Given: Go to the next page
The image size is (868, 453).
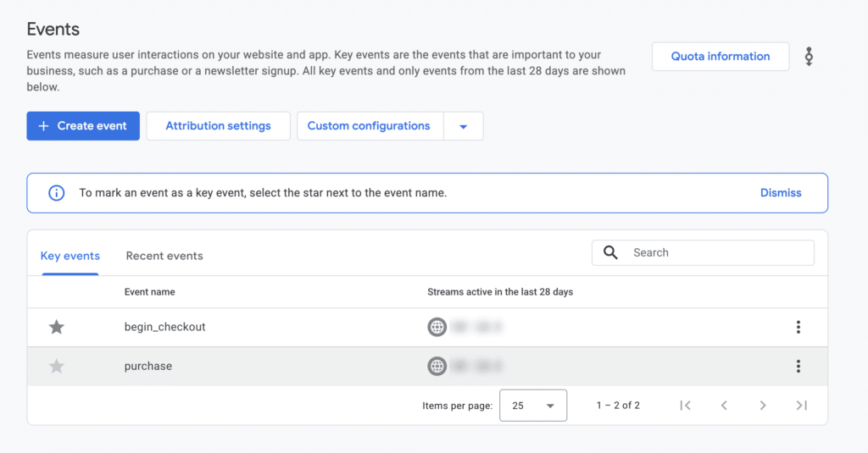Looking at the screenshot, I should click(763, 406).
